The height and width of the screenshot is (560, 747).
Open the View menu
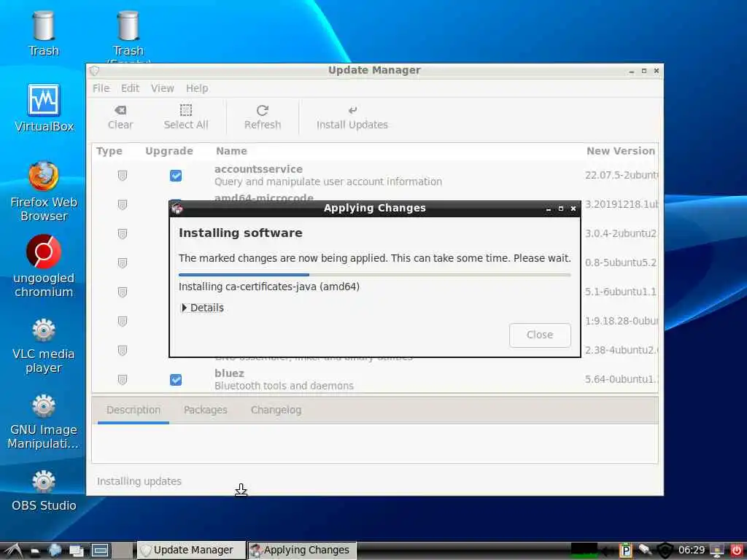coord(163,88)
